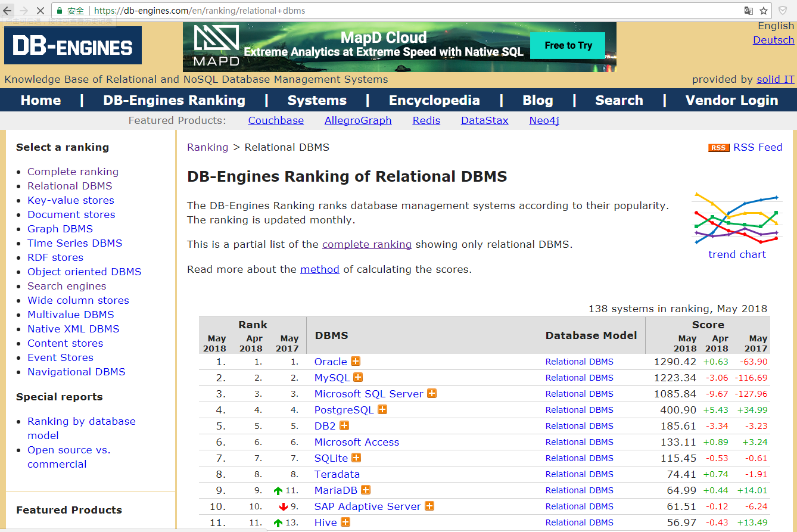
Task: Expand the plus icon next to SAP Adaptive Server
Action: tap(429, 506)
